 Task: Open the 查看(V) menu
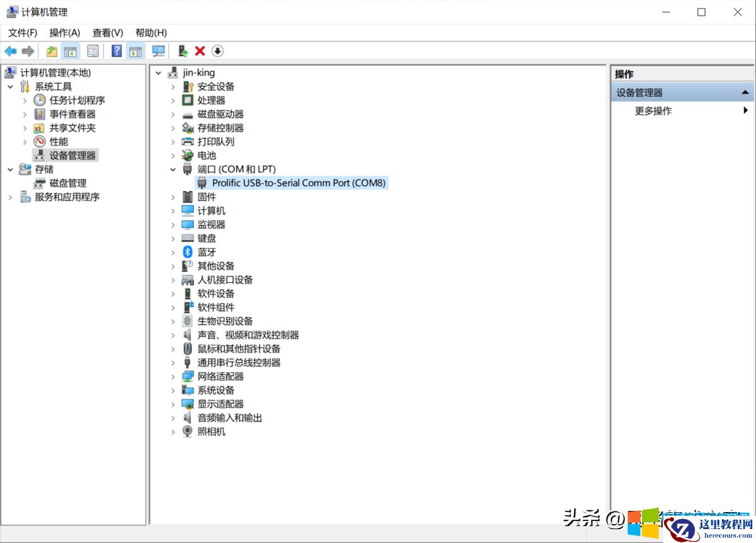click(108, 33)
